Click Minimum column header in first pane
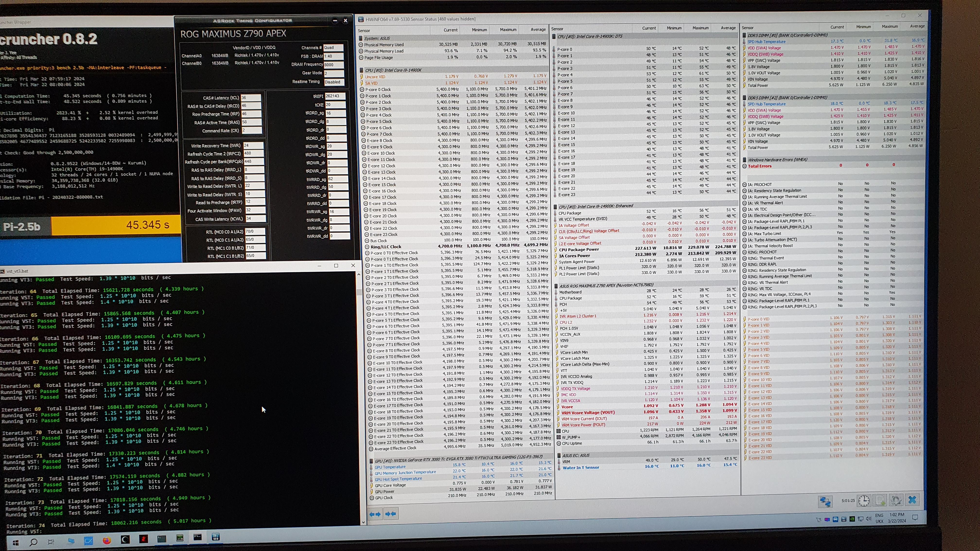 pyautogui.click(x=479, y=30)
